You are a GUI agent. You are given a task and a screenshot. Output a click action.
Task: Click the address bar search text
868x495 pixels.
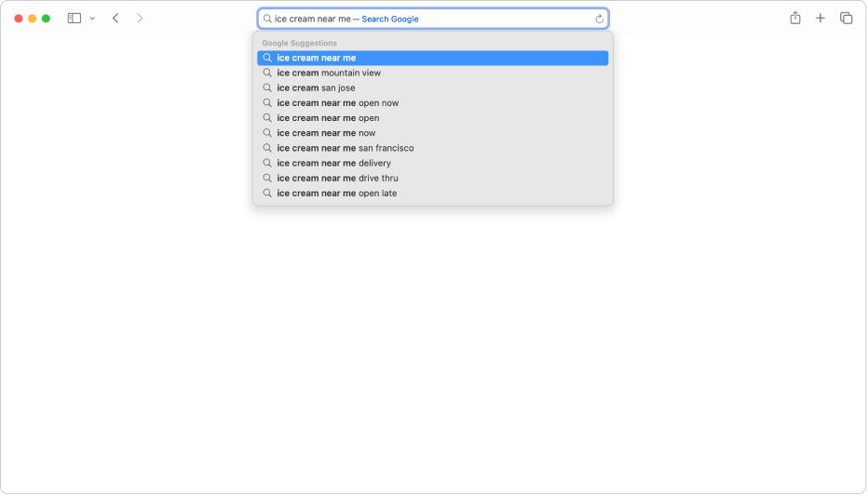click(313, 19)
